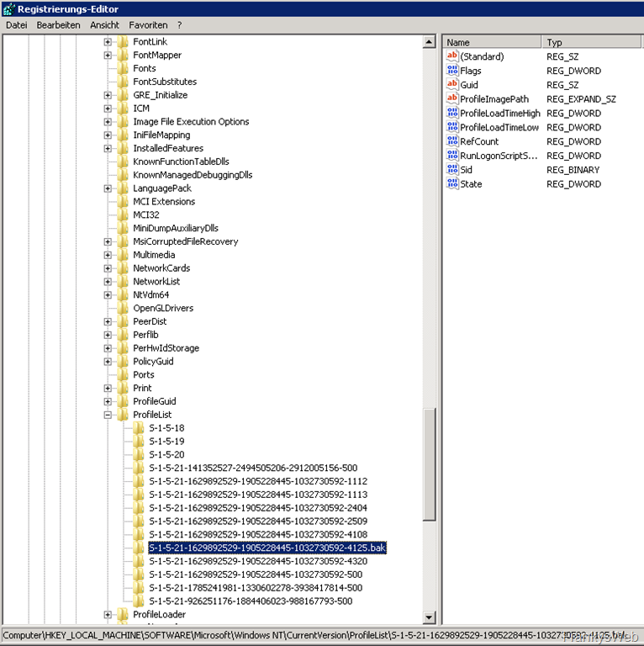Click the S-1-5-18 folder icon
Image resolution: width=644 pixels, height=646 pixels.
pyautogui.click(x=140, y=428)
